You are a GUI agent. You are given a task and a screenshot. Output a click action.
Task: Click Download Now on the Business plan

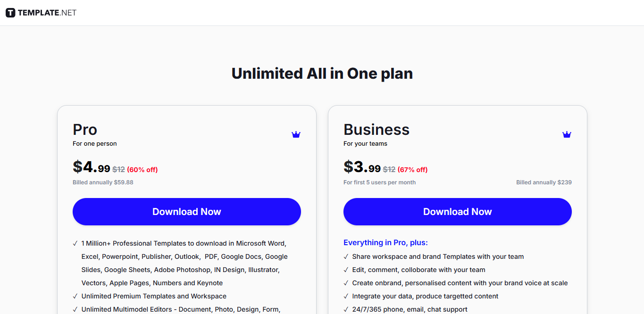458,212
